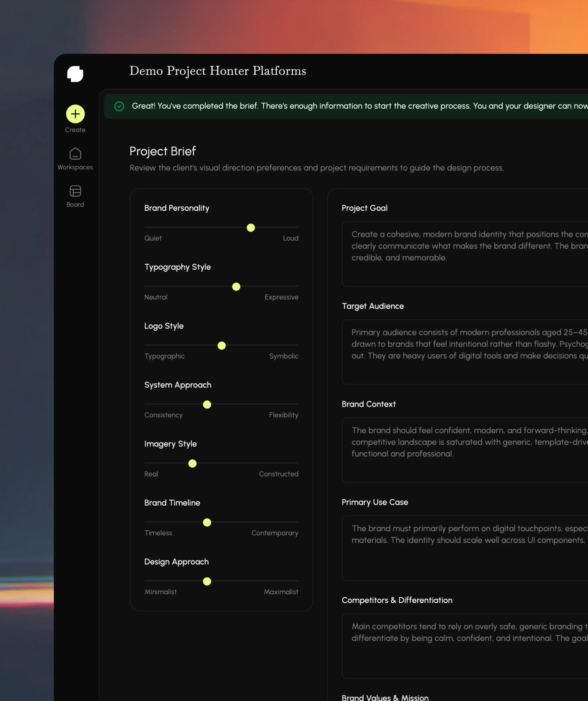This screenshot has width=588, height=701.
Task: Click the System Approach slider handle
Action: 207,405
